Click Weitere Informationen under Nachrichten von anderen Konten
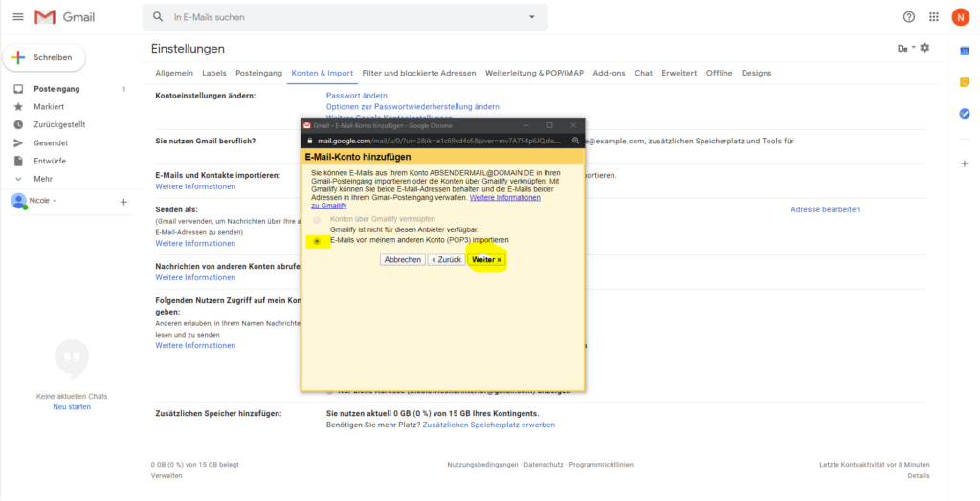Screen dimensions: 980x501 pos(195,277)
